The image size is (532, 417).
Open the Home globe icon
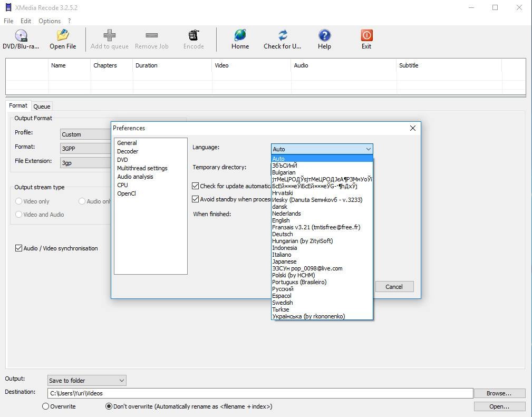click(240, 36)
